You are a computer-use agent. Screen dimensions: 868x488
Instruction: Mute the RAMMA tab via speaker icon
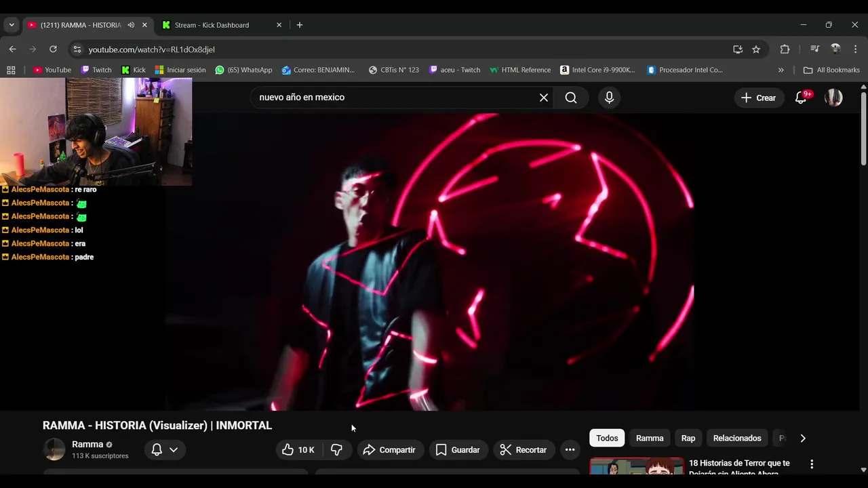pyautogui.click(x=131, y=25)
